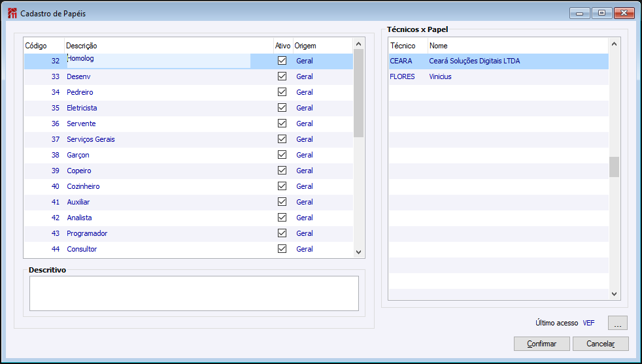
Task: Toggle Ativo checkbox for Programador
Action: click(x=282, y=233)
